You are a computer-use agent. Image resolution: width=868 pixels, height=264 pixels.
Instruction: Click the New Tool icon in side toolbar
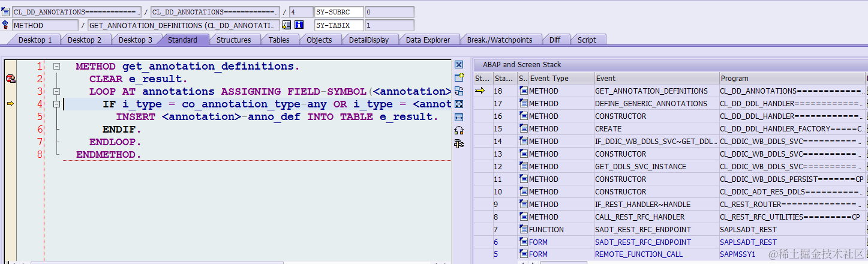coord(459,78)
